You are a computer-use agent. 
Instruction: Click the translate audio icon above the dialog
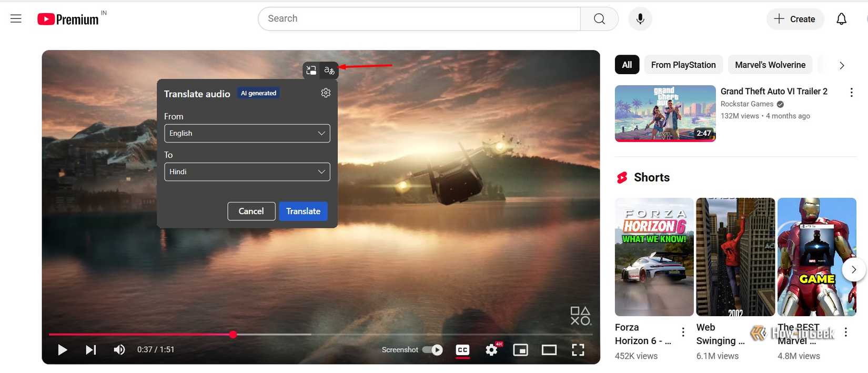click(x=329, y=70)
